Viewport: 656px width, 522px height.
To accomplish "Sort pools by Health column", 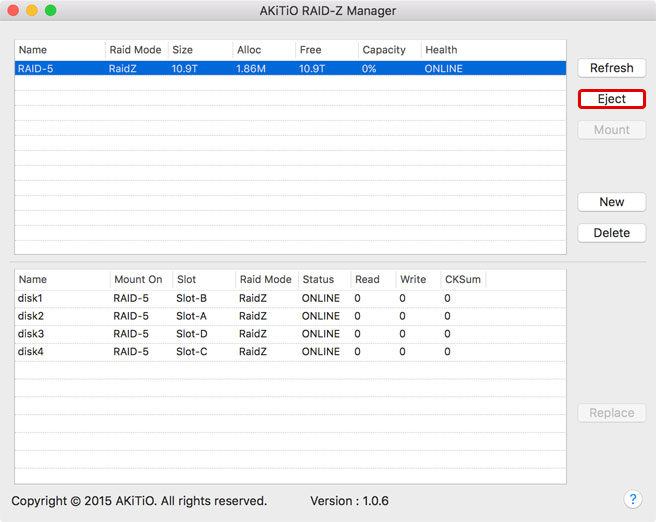I will tap(441, 50).
